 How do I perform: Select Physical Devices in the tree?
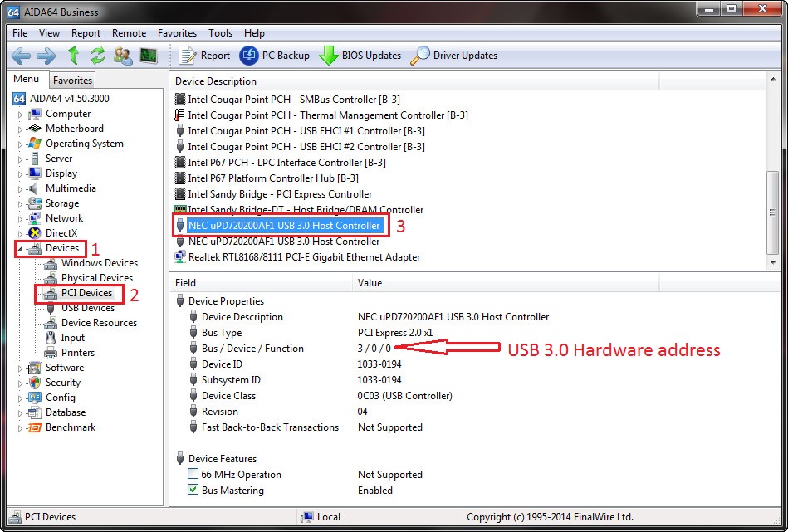[x=97, y=278]
